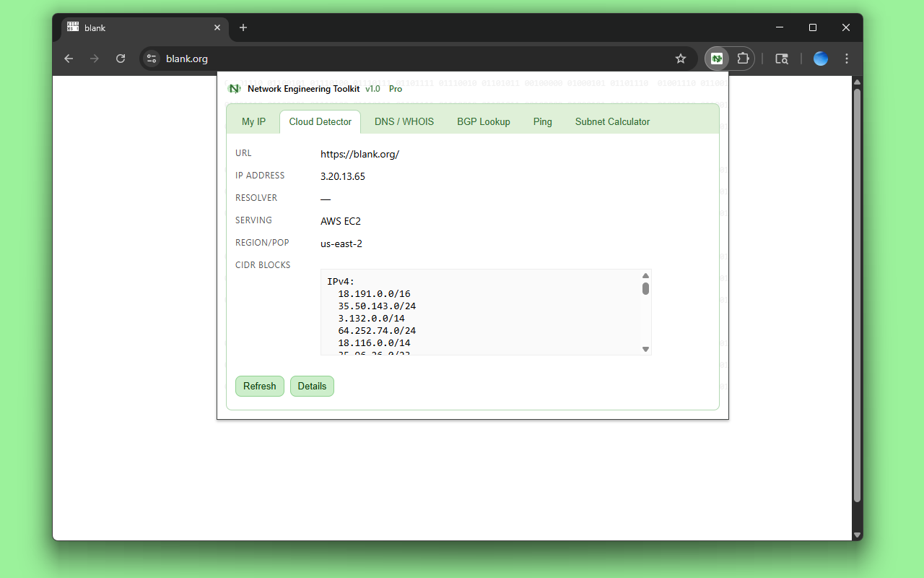Click CIDR entry 35.50.143.0/24
924x578 pixels.
click(377, 306)
